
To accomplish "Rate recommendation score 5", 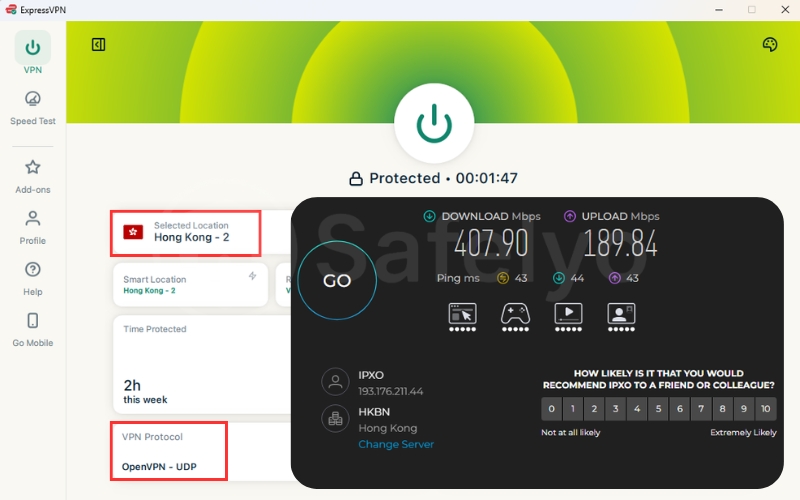I will [x=659, y=409].
